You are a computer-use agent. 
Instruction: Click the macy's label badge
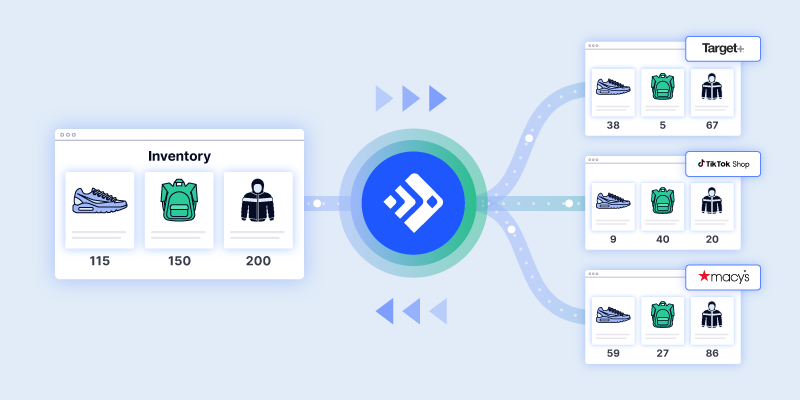point(722,275)
